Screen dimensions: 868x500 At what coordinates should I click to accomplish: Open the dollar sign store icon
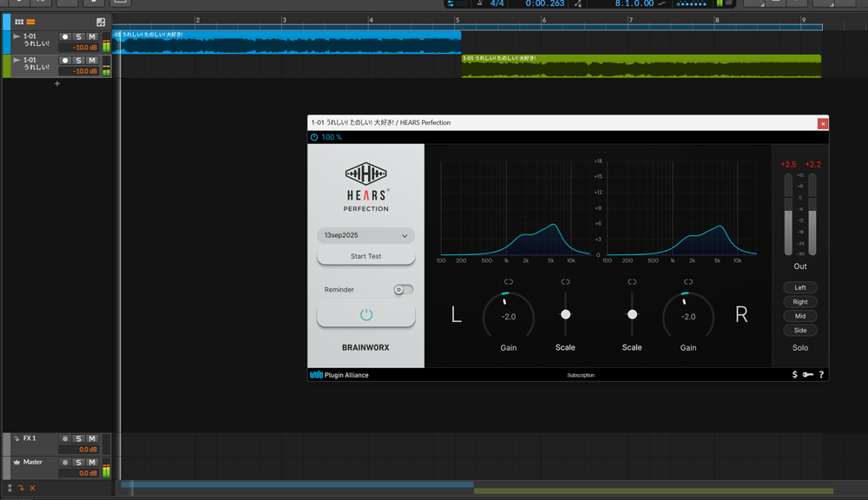795,375
